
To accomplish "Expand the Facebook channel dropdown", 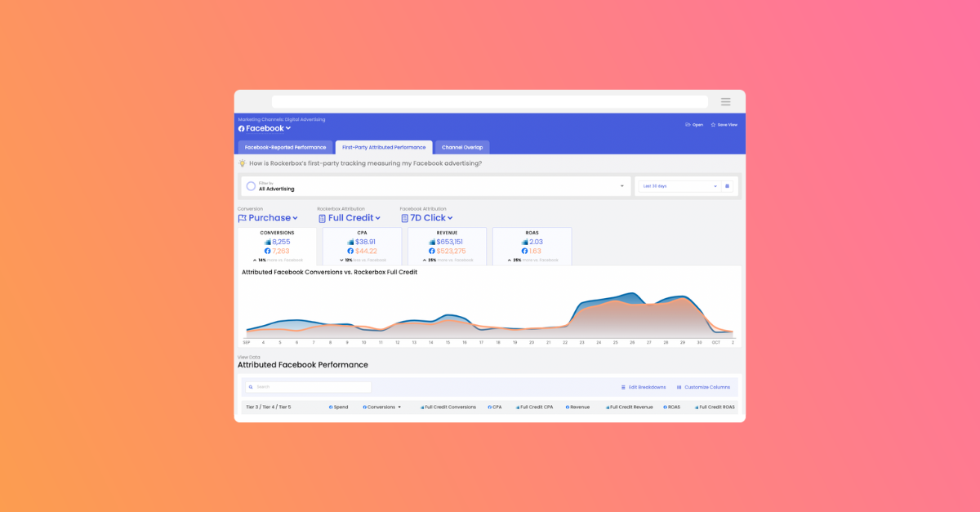I will click(288, 128).
